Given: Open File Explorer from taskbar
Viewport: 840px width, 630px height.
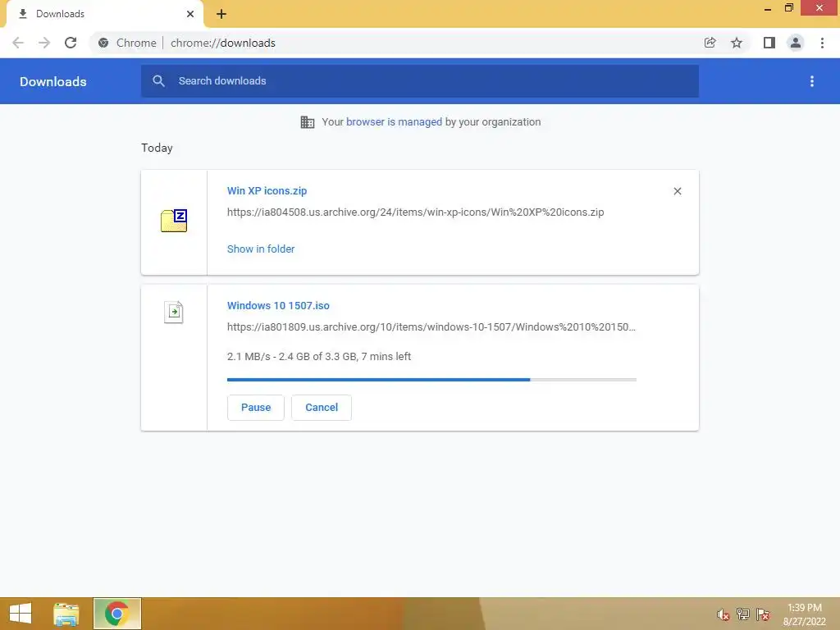Looking at the screenshot, I should pos(66,614).
